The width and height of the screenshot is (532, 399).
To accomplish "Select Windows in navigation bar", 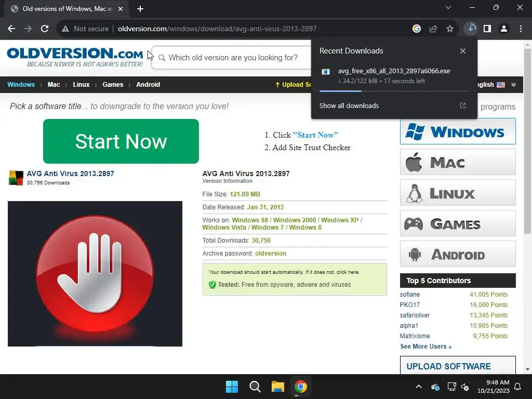I will pyautogui.click(x=21, y=85).
